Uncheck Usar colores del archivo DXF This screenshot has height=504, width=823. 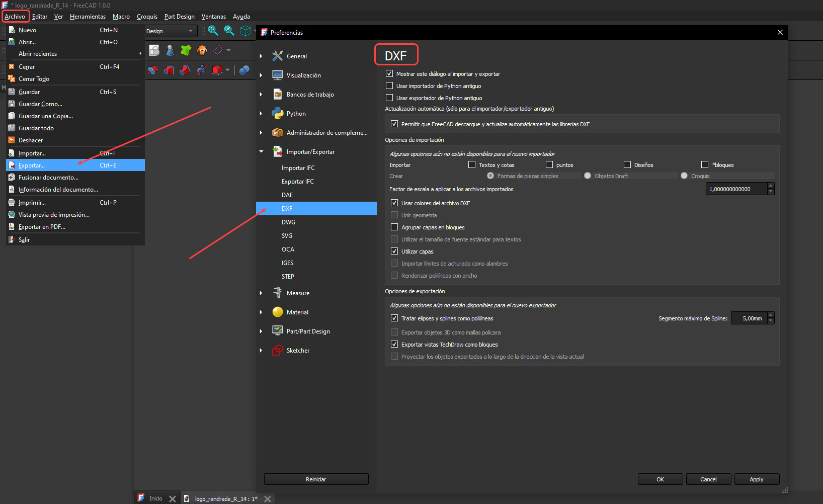click(x=394, y=203)
